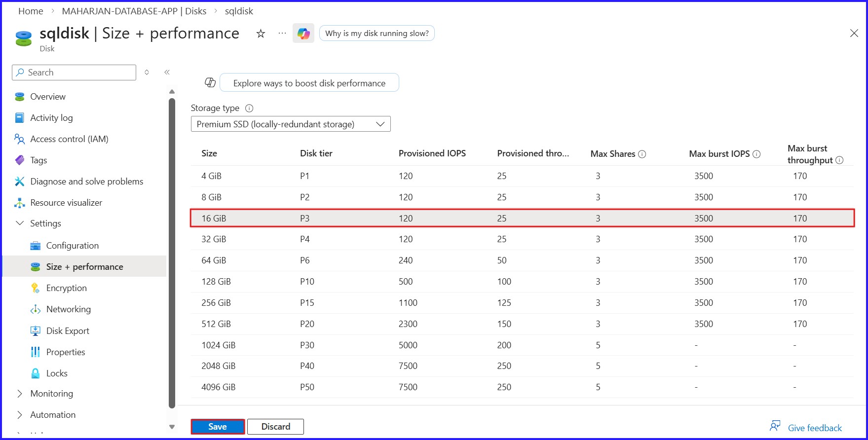This screenshot has width=868, height=440.
Task: Go to Activity log page
Action: click(x=51, y=118)
